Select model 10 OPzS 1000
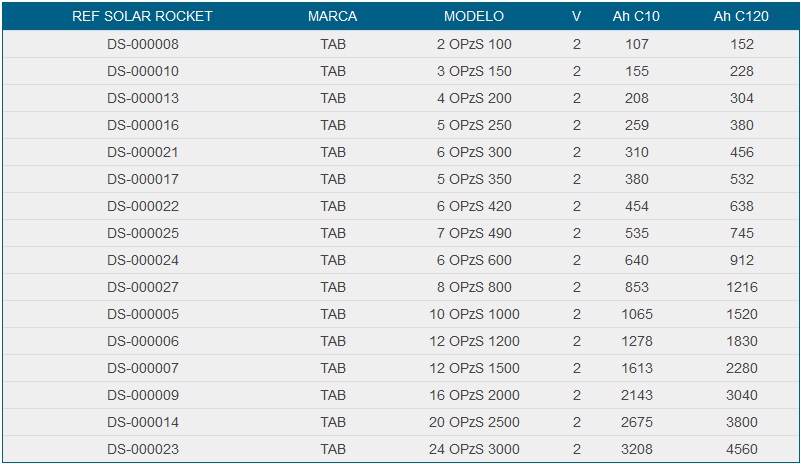 click(474, 314)
